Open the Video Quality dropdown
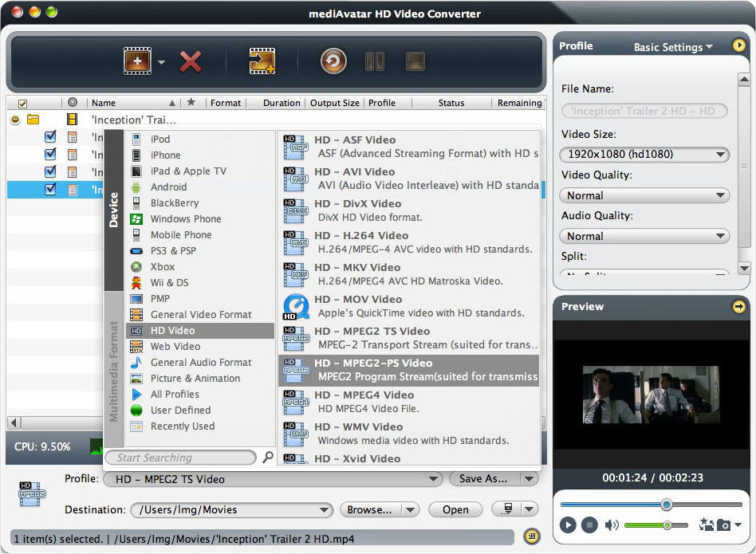This screenshot has height=554, width=756. [644, 195]
